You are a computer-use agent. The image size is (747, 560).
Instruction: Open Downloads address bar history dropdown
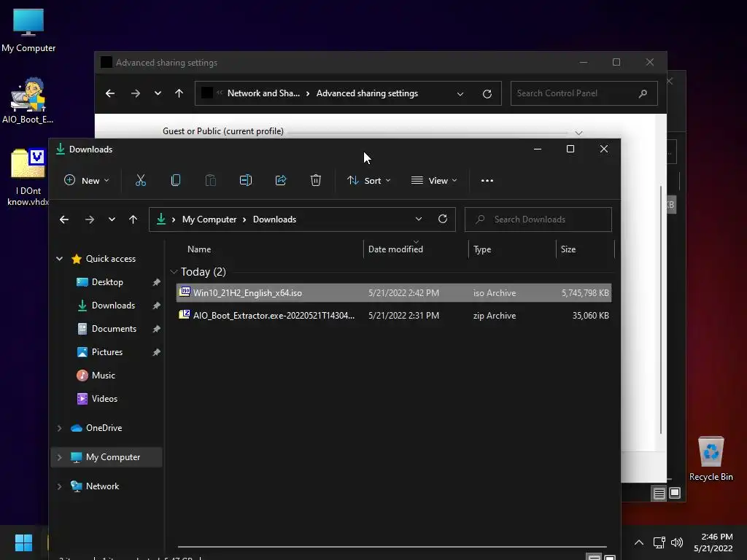(x=418, y=219)
